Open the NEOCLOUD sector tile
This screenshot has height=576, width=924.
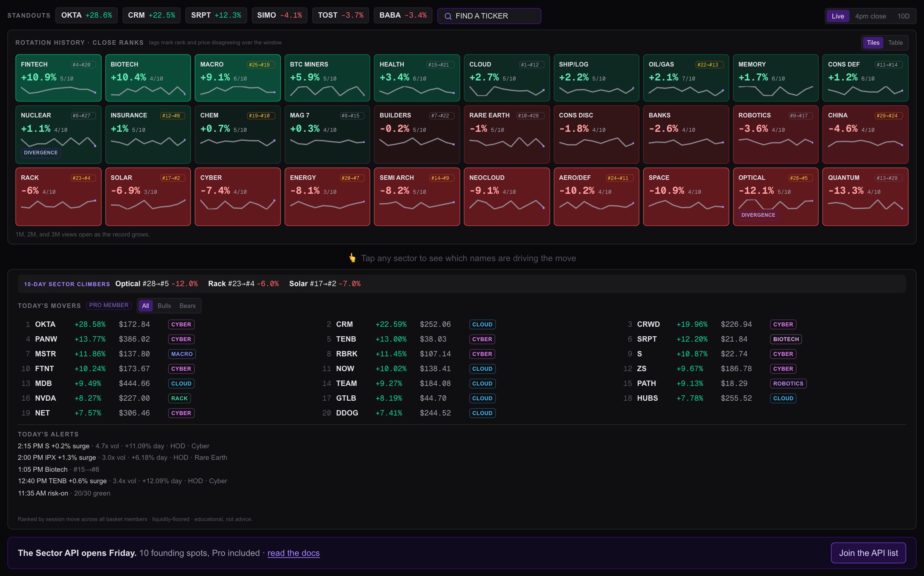pyautogui.click(x=507, y=197)
